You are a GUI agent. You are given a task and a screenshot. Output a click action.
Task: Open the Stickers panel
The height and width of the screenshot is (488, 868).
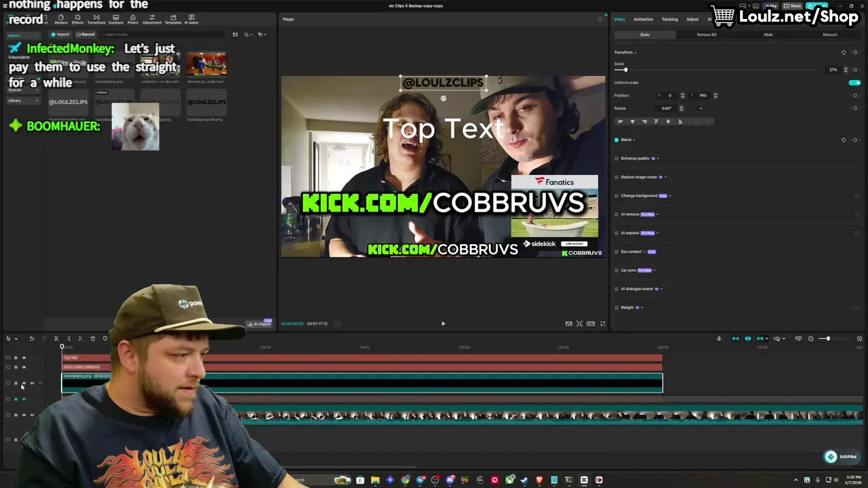60,19
